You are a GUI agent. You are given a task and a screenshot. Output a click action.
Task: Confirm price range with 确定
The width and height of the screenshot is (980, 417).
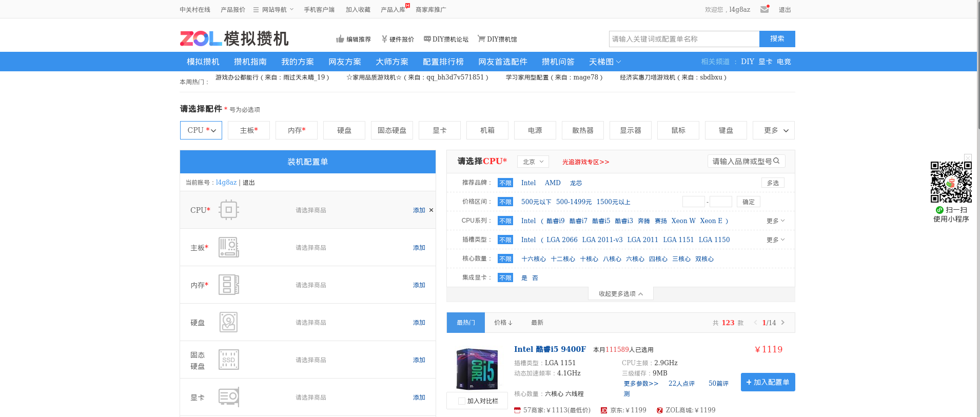pyautogui.click(x=749, y=202)
